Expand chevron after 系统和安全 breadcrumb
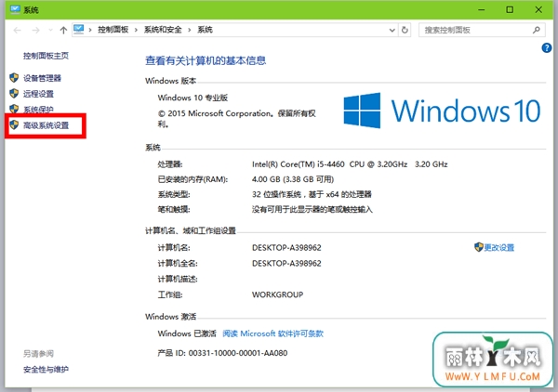Viewport: 558px width, 392px height. tap(190, 30)
